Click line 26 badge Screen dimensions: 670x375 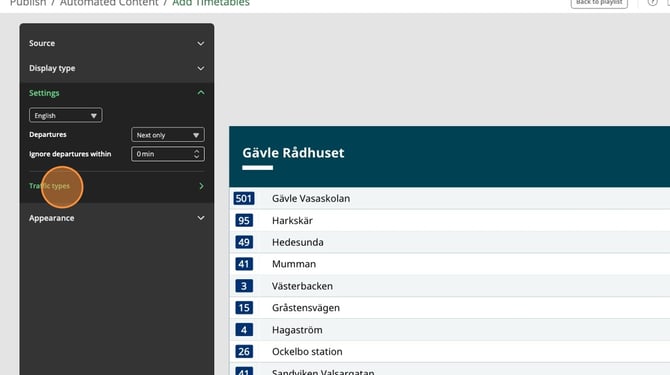coord(244,352)
